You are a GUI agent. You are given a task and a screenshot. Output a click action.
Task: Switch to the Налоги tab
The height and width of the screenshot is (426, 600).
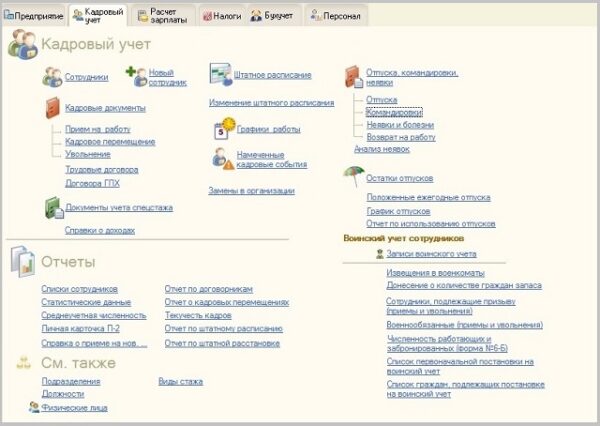[222, 16]
